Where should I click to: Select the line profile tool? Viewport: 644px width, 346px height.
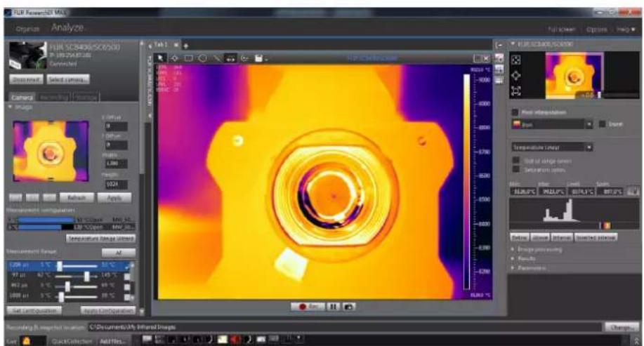[x=217, y=58]
